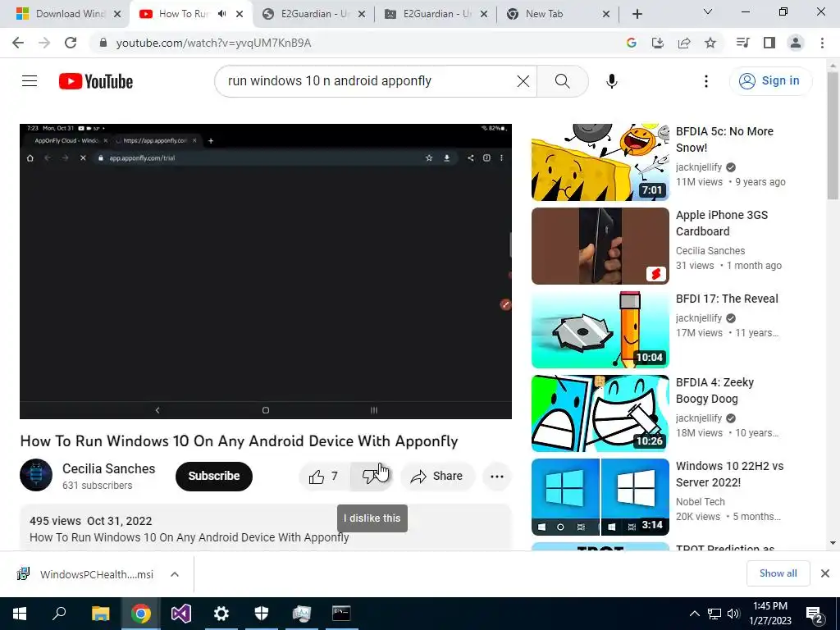Image resolution: width=840 pixels, height=630 pixels.
Task: Click the address bar URL
Action: [214, 43]
